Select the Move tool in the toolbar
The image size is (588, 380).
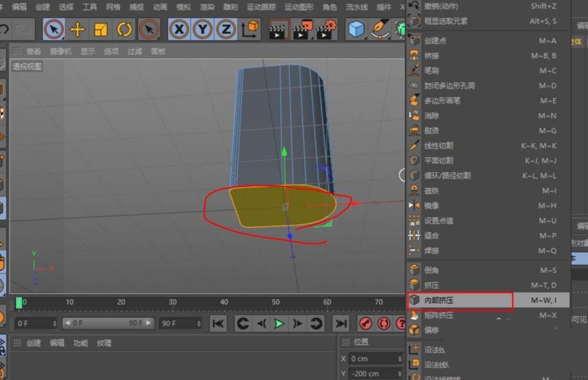click(78, 29)
